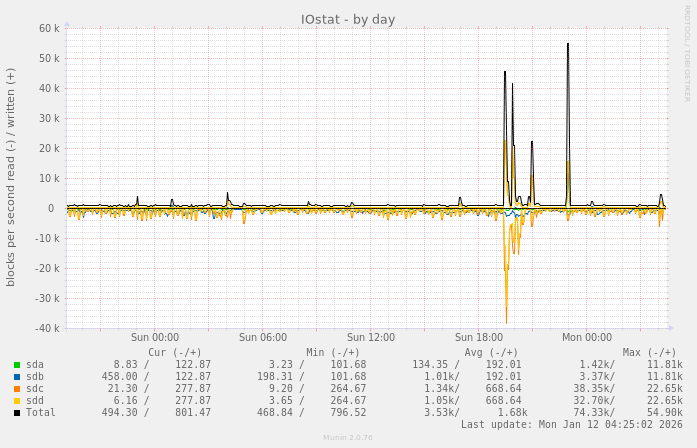Select the Sun 06:00 time axis label
697x448 pixels.
click(263, 338)
